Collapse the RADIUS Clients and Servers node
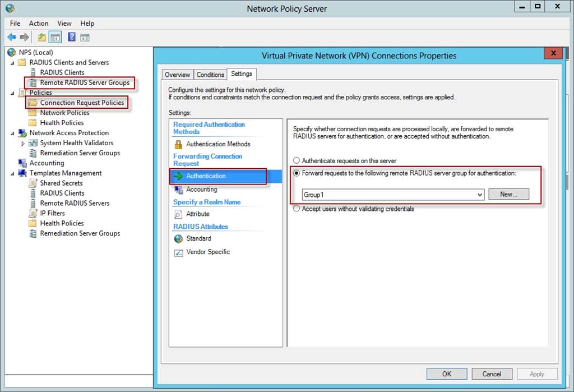 tap(12, 63)
